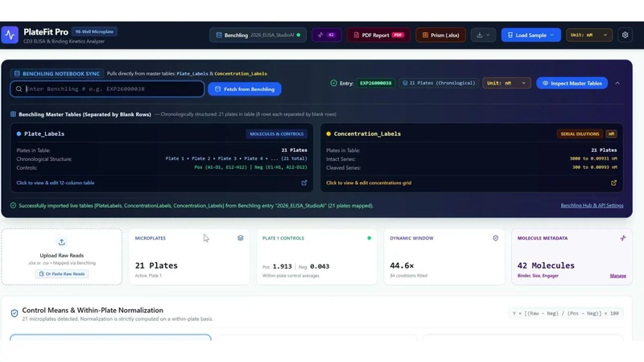Image resolution: width=644 pixels, height=362 pixels.
Task: Change the sync panel Unit: nM dropdown
Action: [x=506, y=84]
